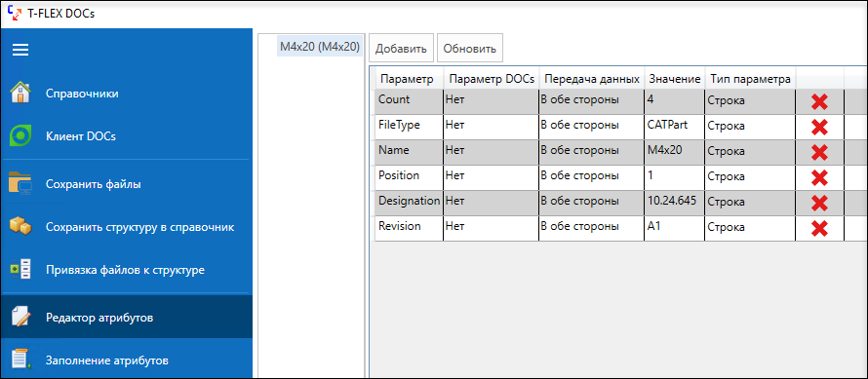The height and width of the screenshot is (379, 868).
Task: Click В обе стороны in Revision row
Action: tap(592, 229)
